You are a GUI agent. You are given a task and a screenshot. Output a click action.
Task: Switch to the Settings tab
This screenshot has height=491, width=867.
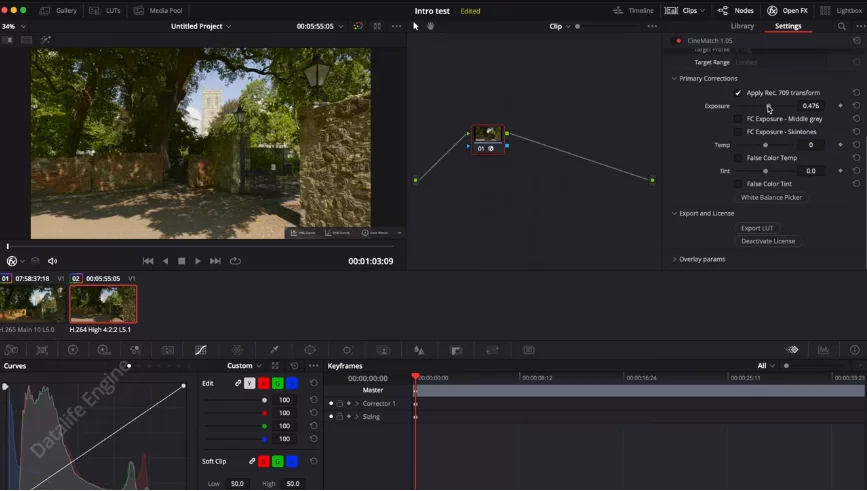[x=788, y=26]
